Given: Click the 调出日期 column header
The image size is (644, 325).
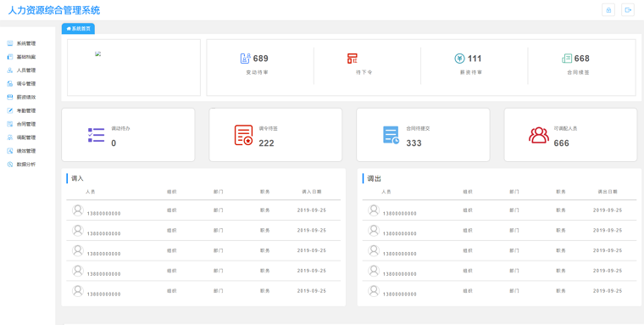Looking at the screenshot, I should (x=608, y=192).
